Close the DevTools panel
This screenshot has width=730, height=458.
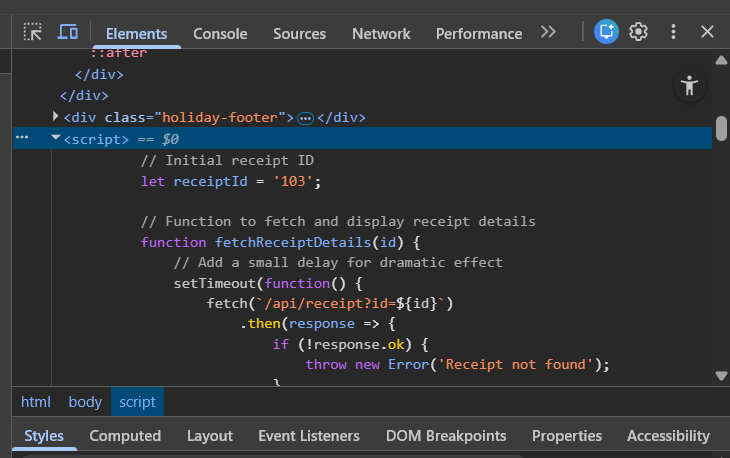[x=707, y=32]
